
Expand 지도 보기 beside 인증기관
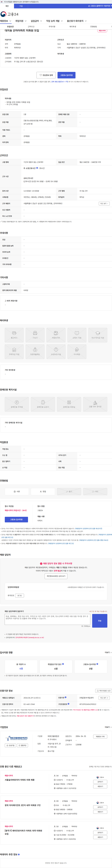click(x=104, y=698)
